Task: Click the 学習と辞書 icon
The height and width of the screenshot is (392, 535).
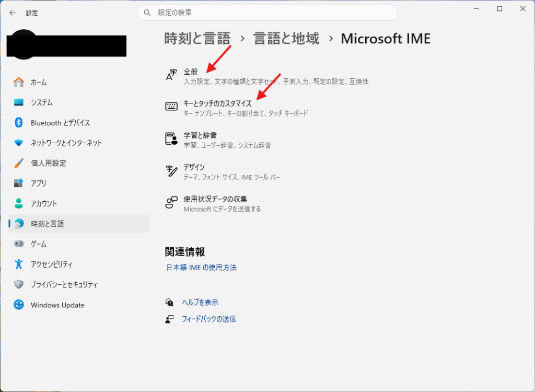Action: pos(171,139)
